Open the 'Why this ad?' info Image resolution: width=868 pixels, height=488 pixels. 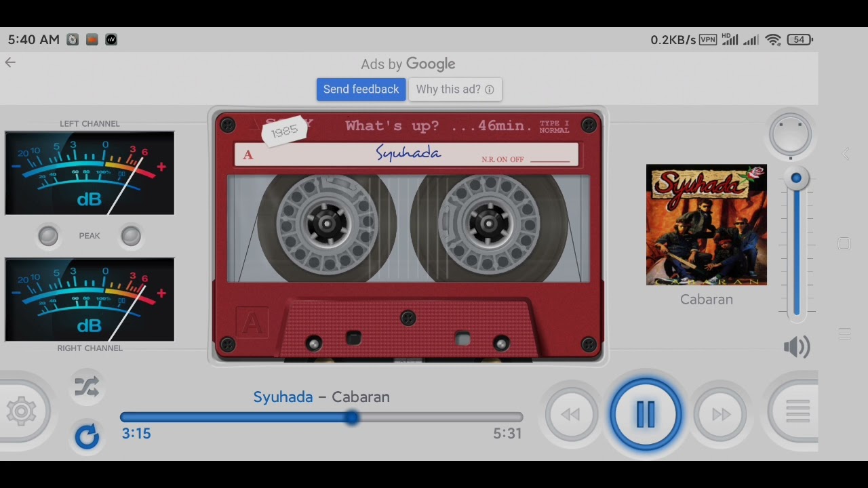[x=455, y=89]
